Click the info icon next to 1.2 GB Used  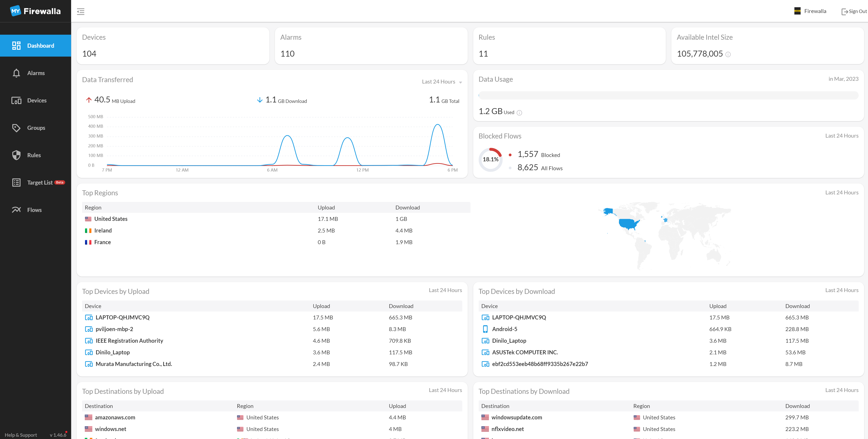click(x=519, y=113)
